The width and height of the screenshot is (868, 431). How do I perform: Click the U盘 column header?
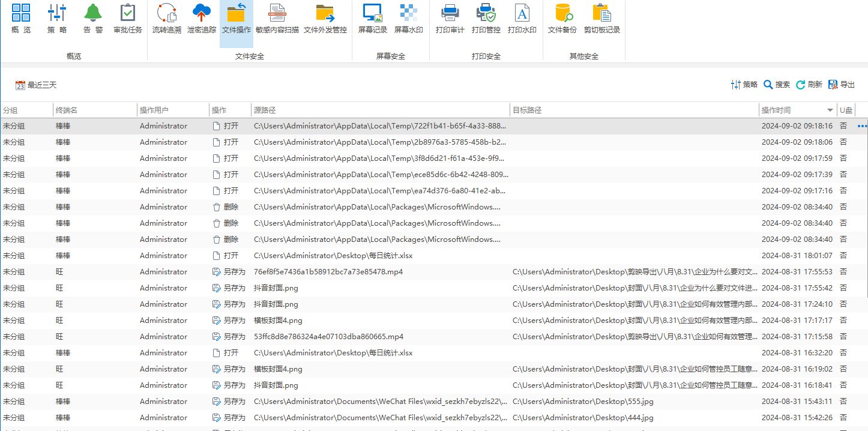pyautogui.click(x=846, y=110)
